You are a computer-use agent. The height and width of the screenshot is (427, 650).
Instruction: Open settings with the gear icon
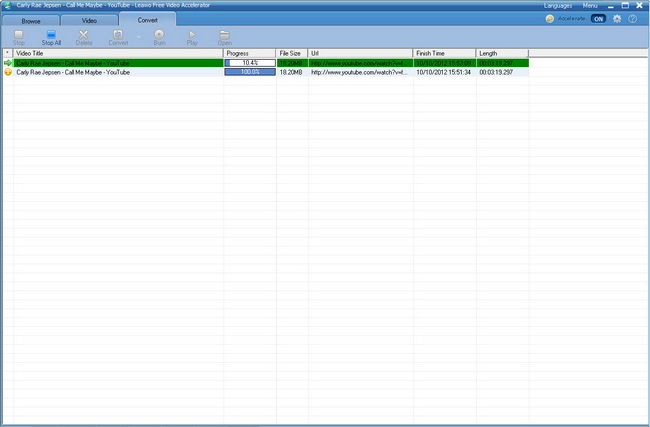[617, 19]
